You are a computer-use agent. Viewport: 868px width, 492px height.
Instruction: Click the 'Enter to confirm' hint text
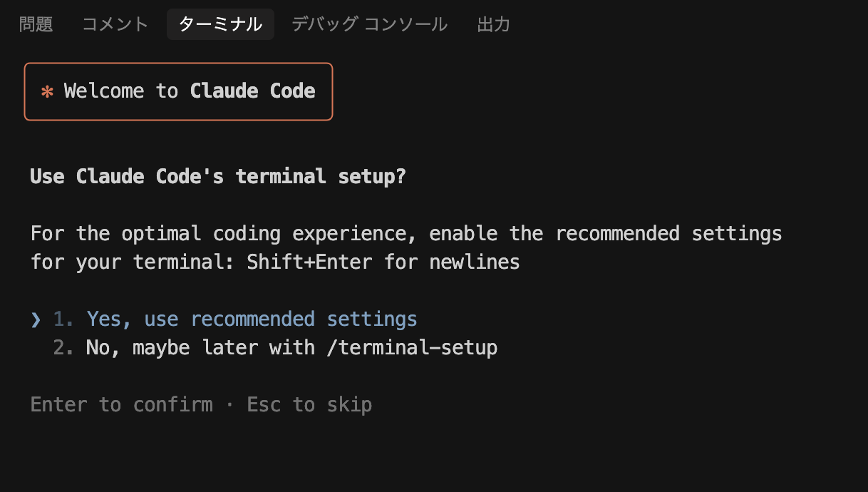[x=121, y=404]
